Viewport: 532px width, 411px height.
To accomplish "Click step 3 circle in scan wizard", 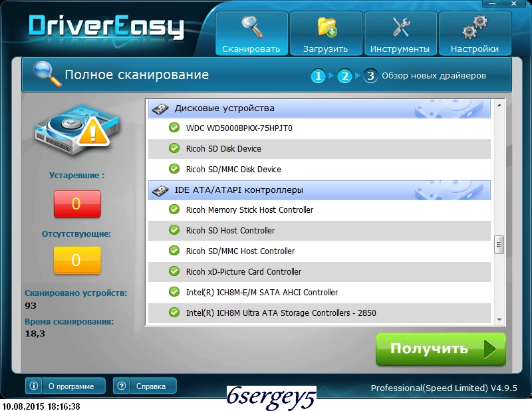I will 370,76.
